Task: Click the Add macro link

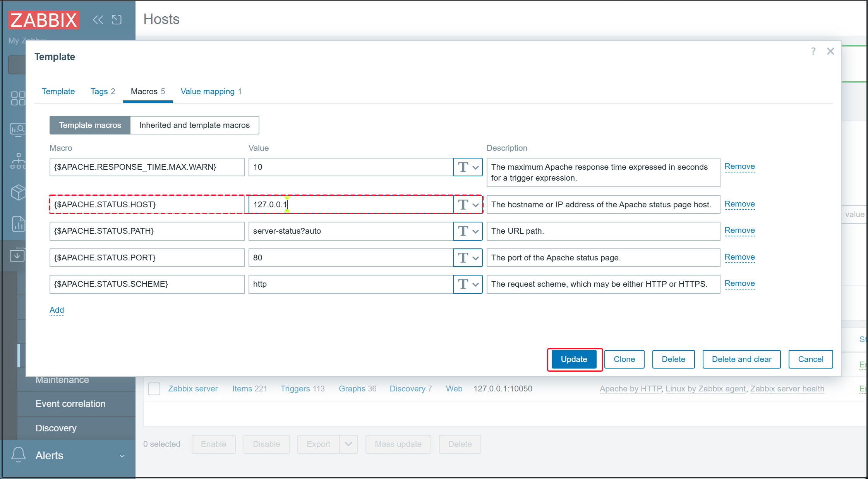Action: coord(57,310)
